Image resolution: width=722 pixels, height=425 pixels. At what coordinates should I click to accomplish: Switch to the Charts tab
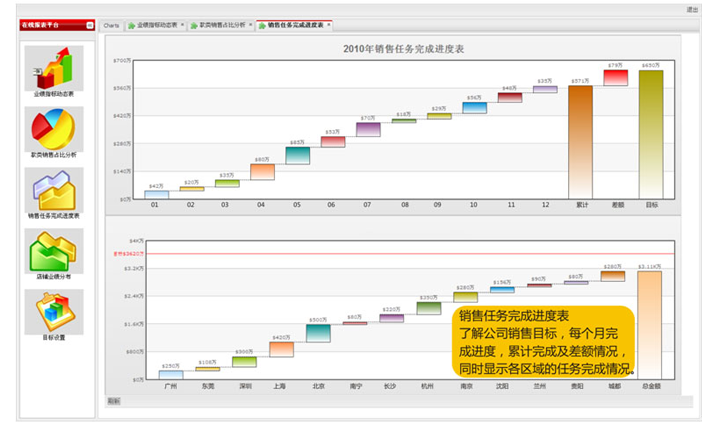(x=112, y=24)
